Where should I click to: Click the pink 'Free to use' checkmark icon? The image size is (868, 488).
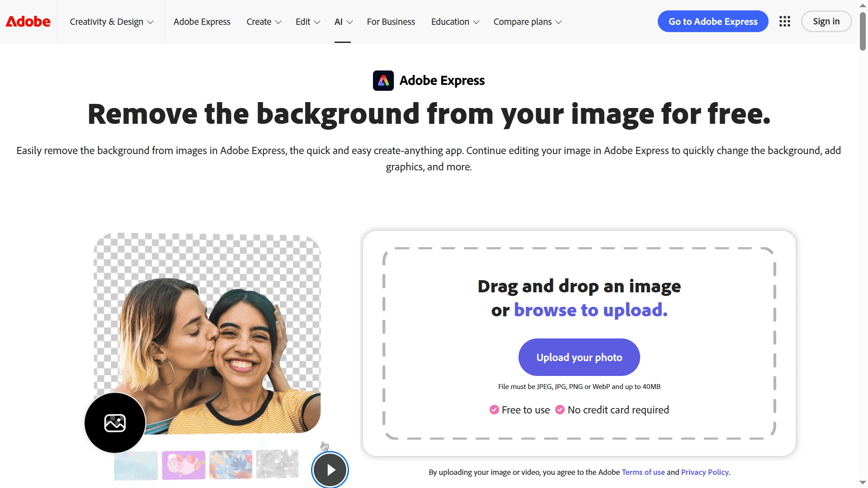(x=493, y=410)
